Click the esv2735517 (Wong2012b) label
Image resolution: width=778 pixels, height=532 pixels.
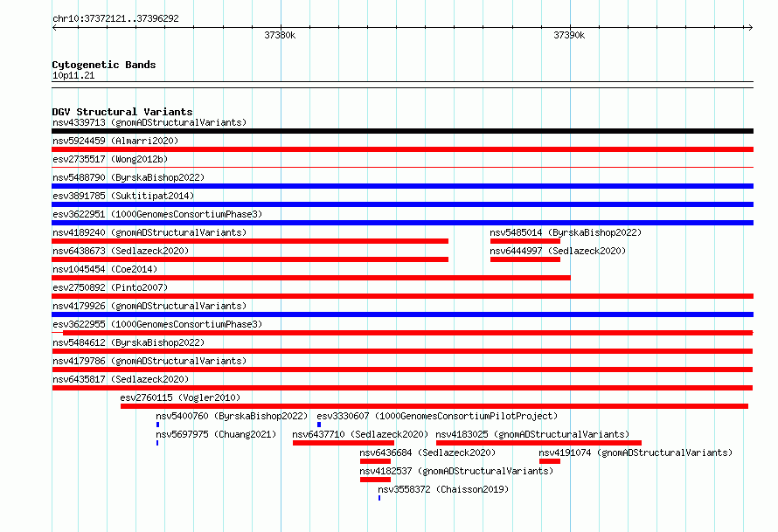point(110,159)
